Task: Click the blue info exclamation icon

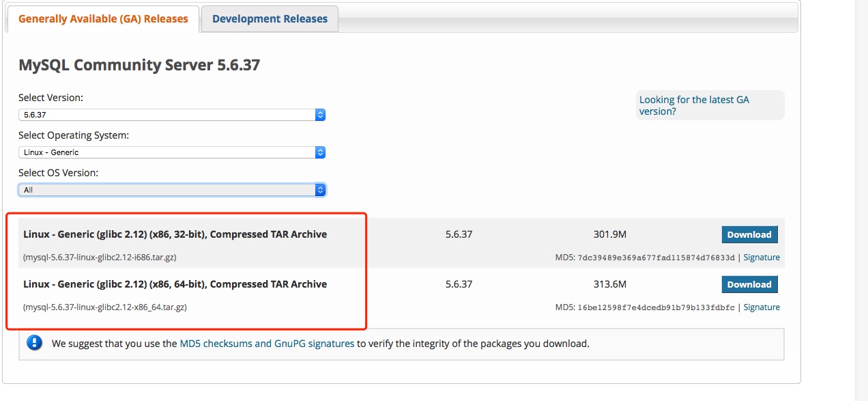Action: (34, 343)
